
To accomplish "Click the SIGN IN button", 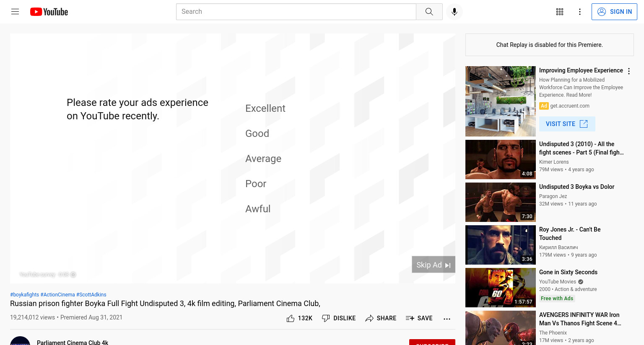I will [614, 12].
